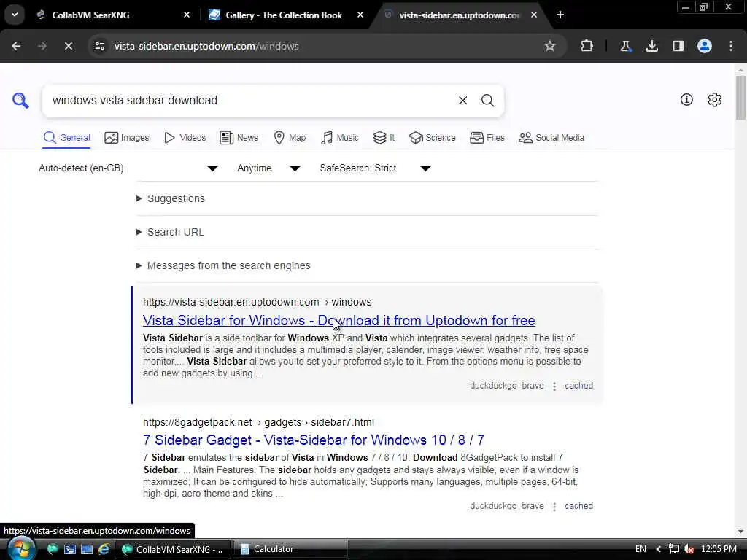Close the Gallery tab
Screen dimensions: 747x560
click(x=360, y=15)
